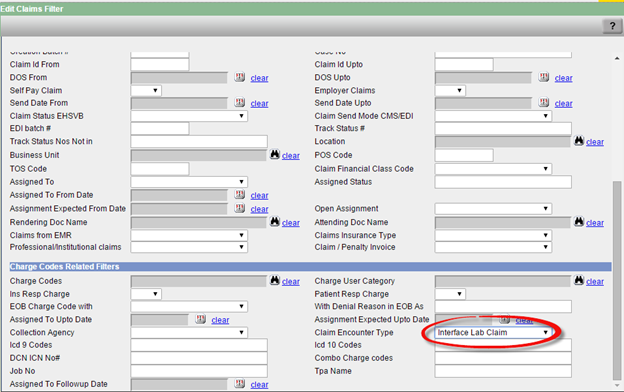Open calendar picker for Send Date From

point(240,103)
